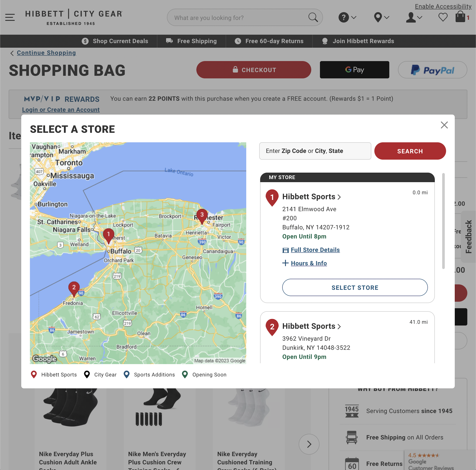Click map pin number 1 near Buffalo
Viewport: 476px width, 470px height.
tap(108, 235)
